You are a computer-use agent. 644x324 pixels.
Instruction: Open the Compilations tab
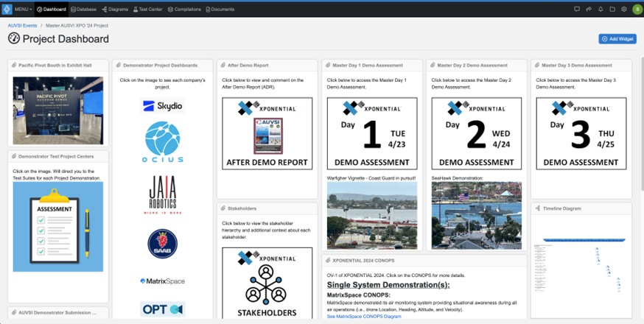[x=184, y=9]
